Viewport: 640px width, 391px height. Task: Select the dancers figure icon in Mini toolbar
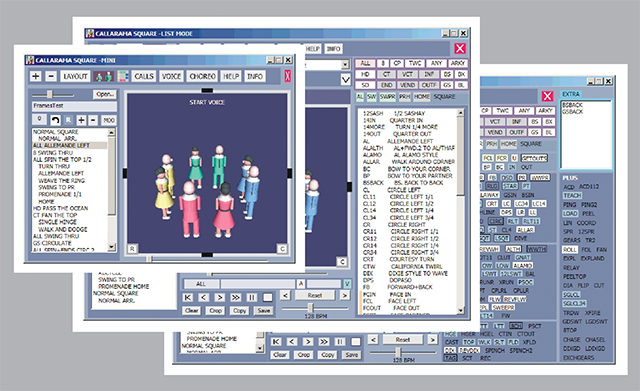pos(103,76)
